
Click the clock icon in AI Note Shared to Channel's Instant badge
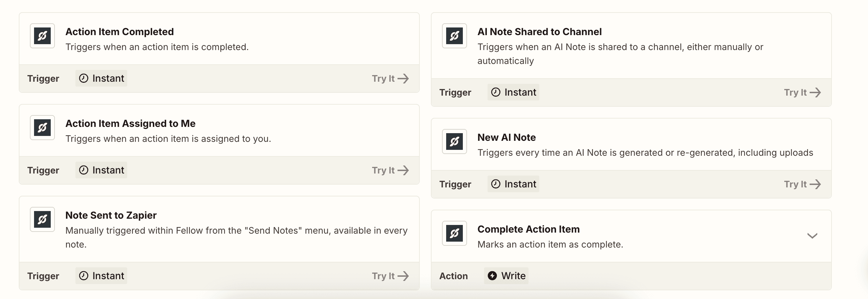pos(496,92)
